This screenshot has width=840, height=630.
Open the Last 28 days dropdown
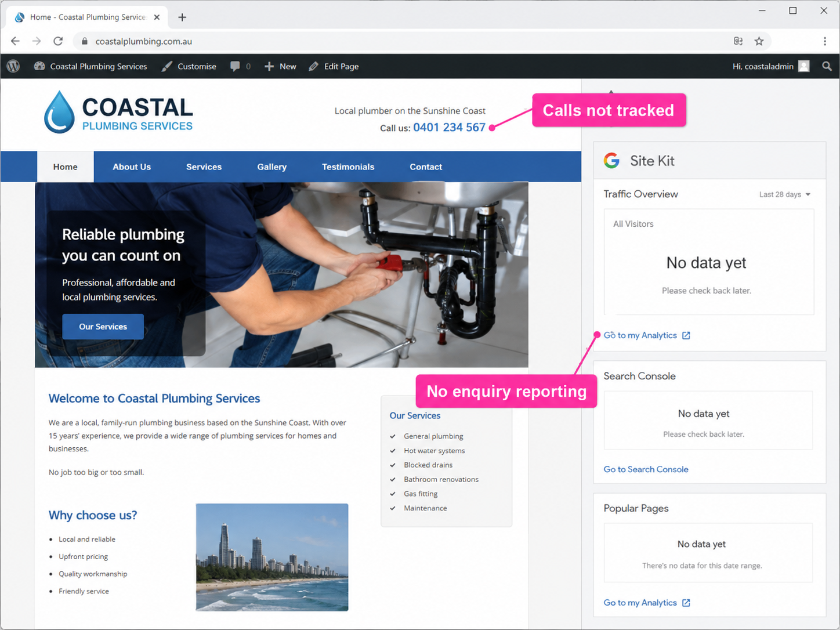click(785, 194)
